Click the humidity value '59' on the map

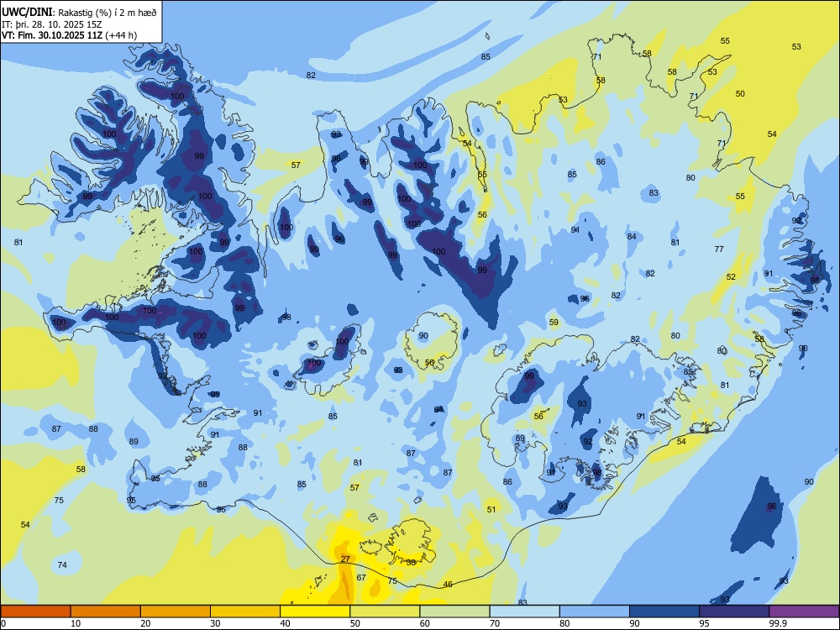click(x=554, y=322)
